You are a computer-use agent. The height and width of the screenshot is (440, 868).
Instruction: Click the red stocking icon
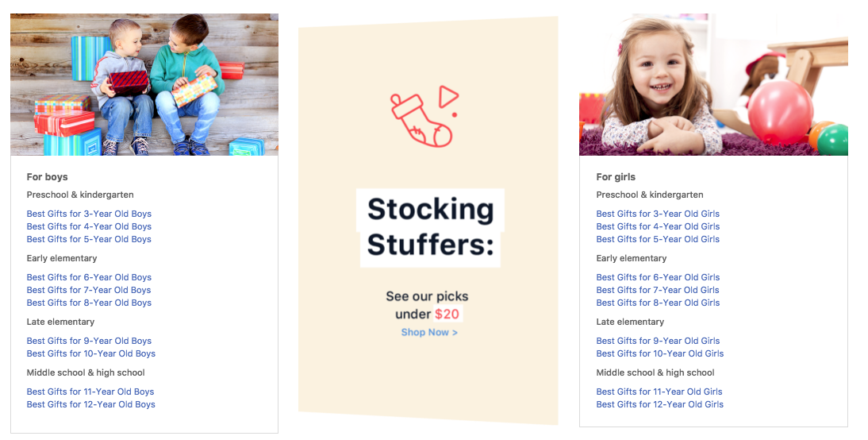click(422, 120)
